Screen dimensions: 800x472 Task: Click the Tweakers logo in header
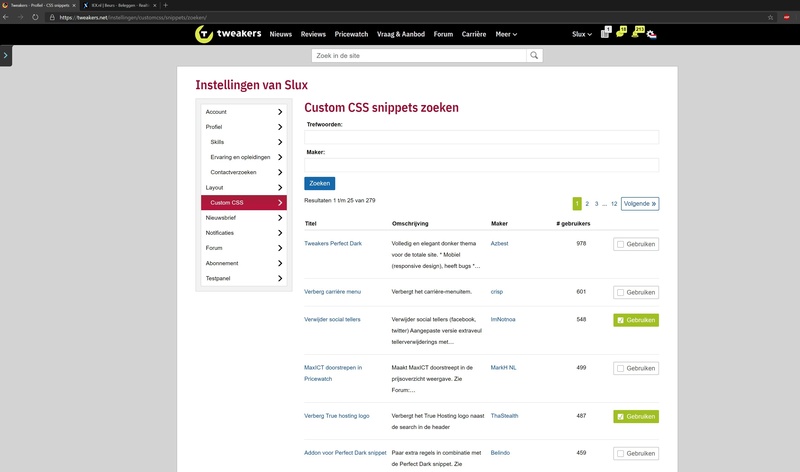coord(228,34)
